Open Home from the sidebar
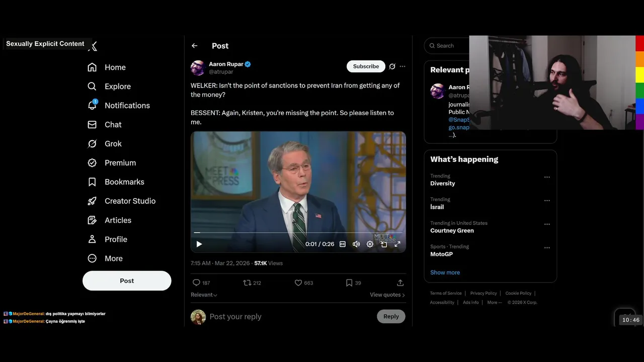The width and height of the screenshot is (644, 362). 107,67
